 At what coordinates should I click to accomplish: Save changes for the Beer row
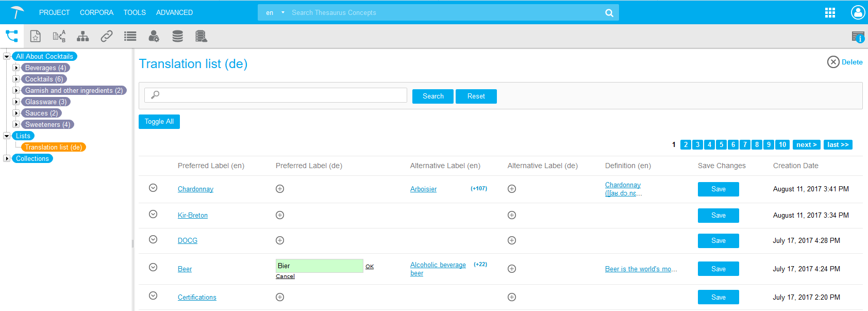(x=718, y=269)
